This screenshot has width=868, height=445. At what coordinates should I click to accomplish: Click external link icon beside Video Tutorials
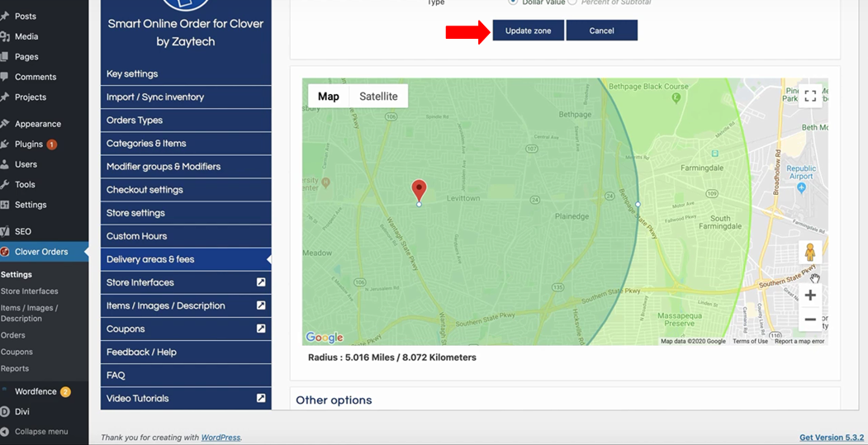[x=261, y=398]
